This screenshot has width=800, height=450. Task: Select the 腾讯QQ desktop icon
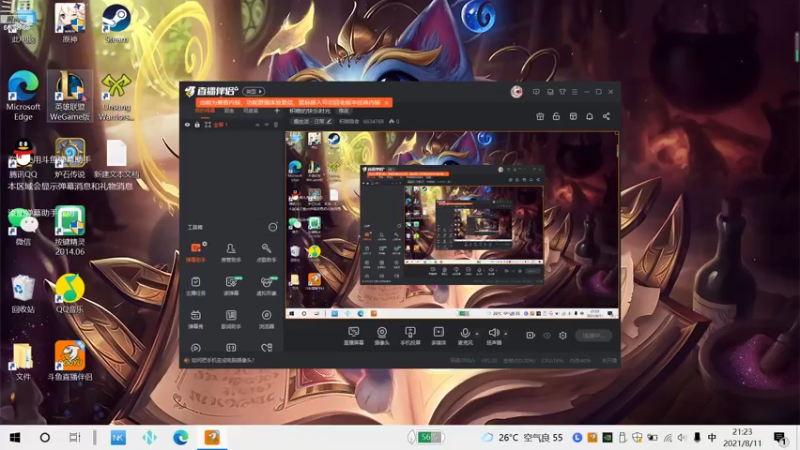(x=23, y=159)
